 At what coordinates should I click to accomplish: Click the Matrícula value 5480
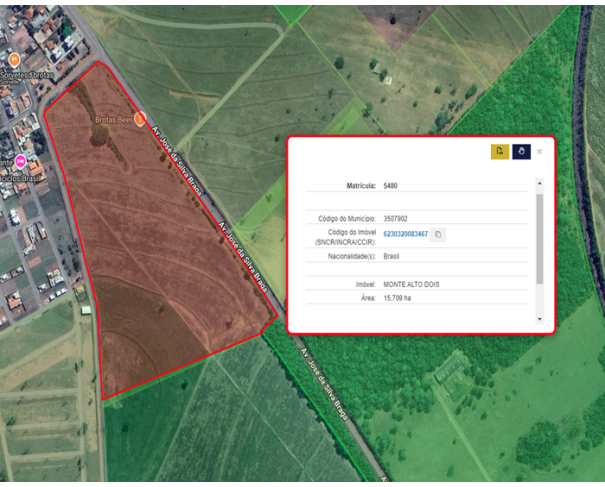pyautogui.click(x=390, y=186)
